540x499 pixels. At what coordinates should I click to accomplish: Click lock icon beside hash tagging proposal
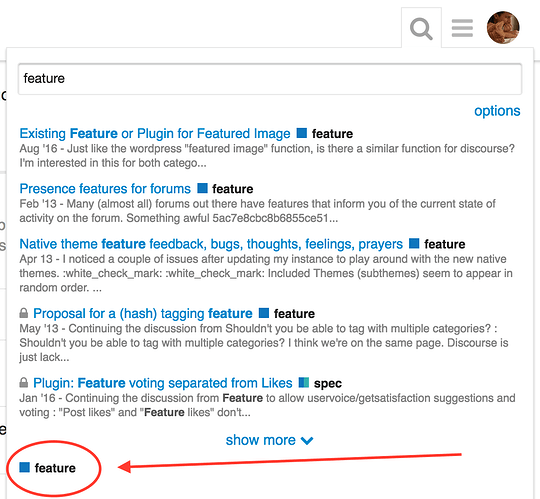pos(23,313)
